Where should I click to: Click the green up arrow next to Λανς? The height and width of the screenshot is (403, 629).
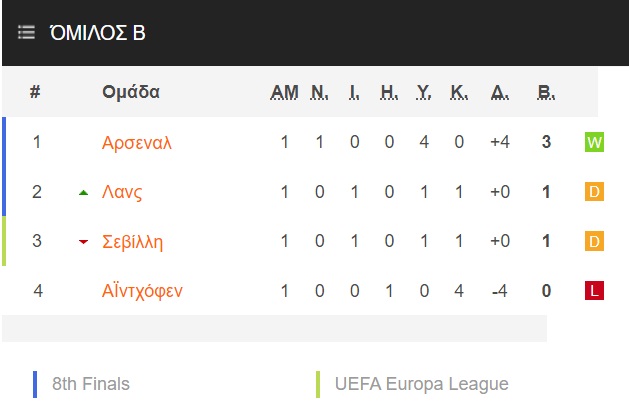click(x=83, y=193)
